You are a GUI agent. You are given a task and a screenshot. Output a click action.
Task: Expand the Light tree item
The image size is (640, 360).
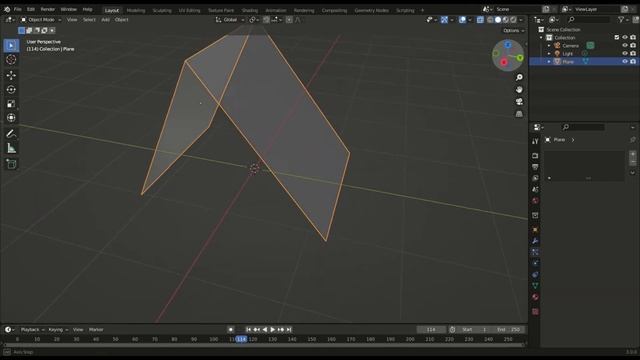pyautogui.click(x=549, y=53)
